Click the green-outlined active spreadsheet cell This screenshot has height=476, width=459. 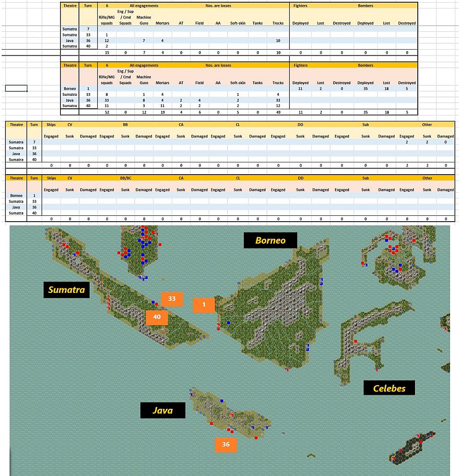point(16,88)
